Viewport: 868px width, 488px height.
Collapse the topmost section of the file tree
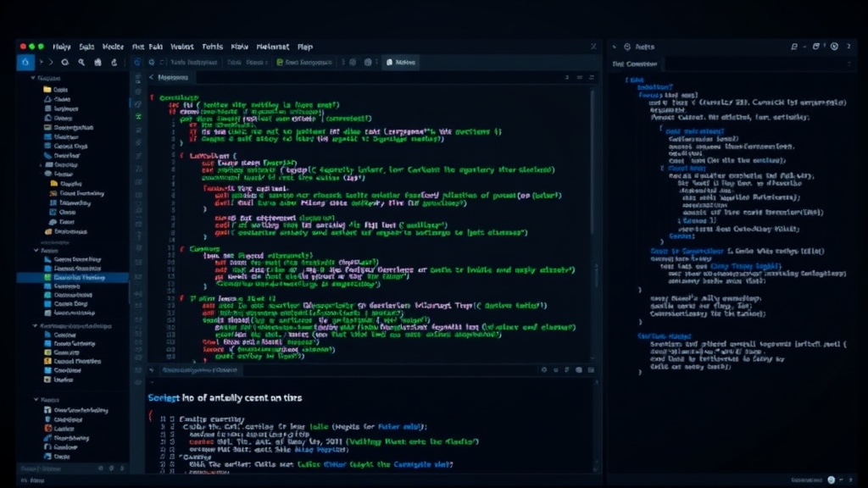pos(33,78)
